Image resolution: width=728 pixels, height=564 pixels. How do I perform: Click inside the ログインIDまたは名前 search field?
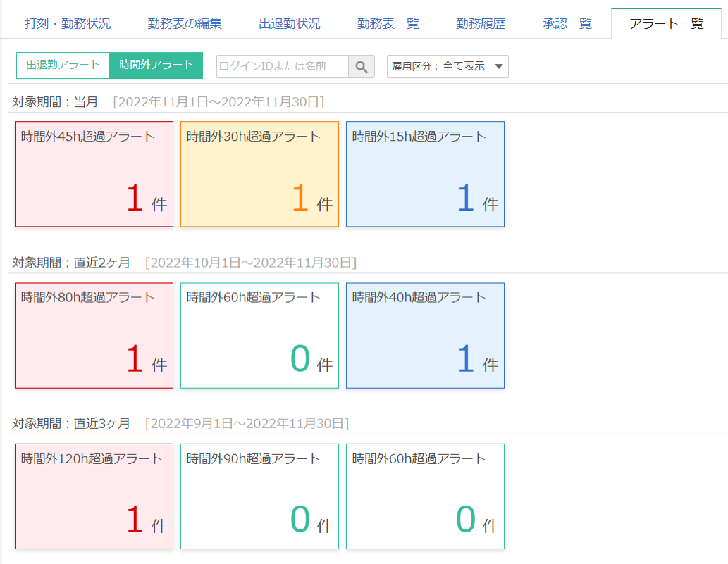[282, 66]
